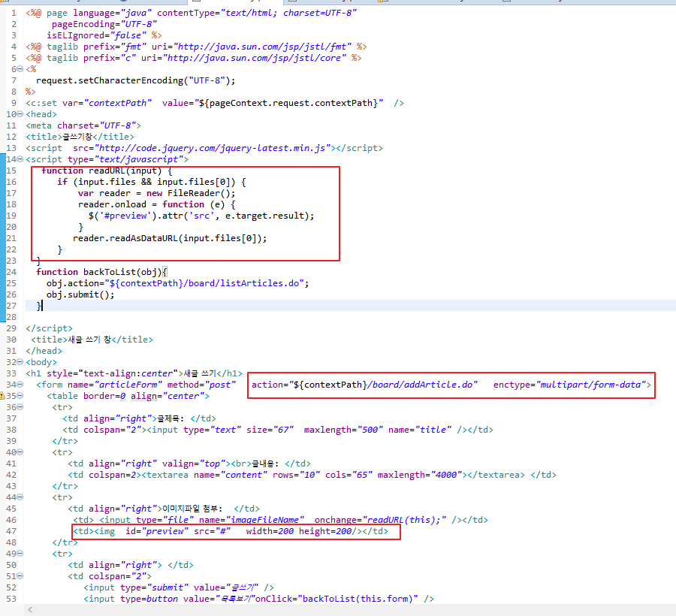Image resolution: width=676 pixels, height=616 pixels.
Task: Click the request.setCharacterEncoding statement
Action: [135, 80]
